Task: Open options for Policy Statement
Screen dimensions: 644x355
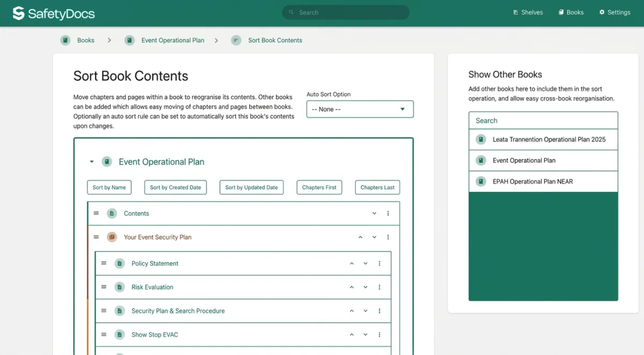Action: coord(379,263)
